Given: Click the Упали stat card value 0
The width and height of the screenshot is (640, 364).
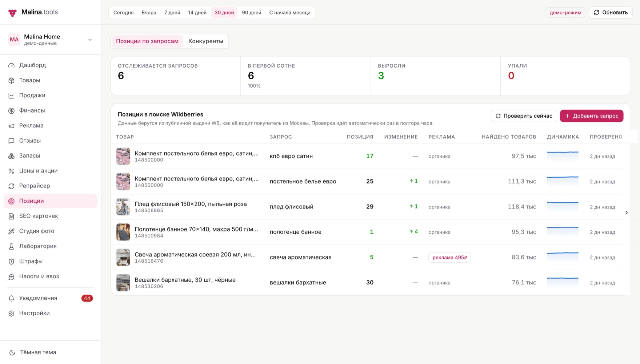Looking at the screenshot, I should (511, 76).
